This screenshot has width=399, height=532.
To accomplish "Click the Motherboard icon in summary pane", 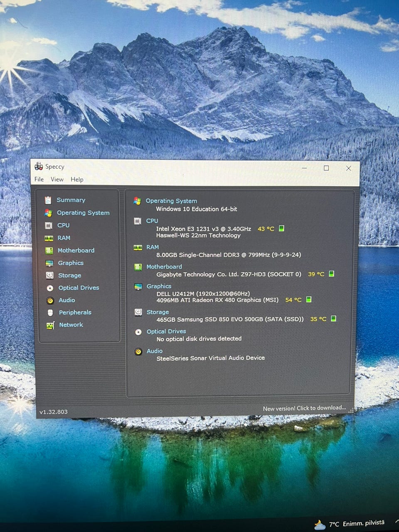I will coord(138,267).
